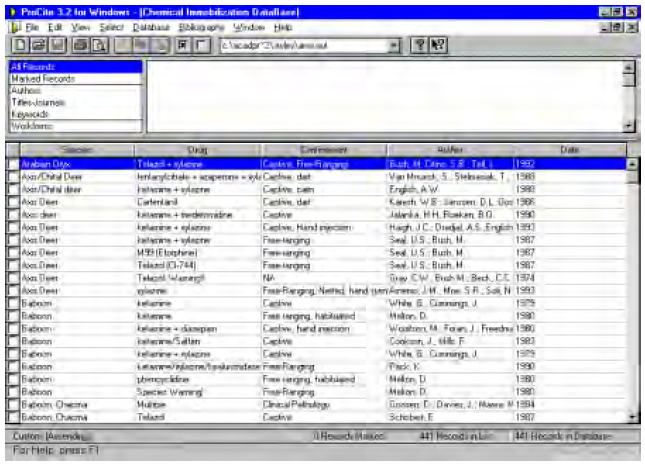The height and width of the screenshot is (464, 645).
Task: Mark the Baboon, Chacma Multiple record checkbox
Action: pyautogui.click(x=13, y=405)
